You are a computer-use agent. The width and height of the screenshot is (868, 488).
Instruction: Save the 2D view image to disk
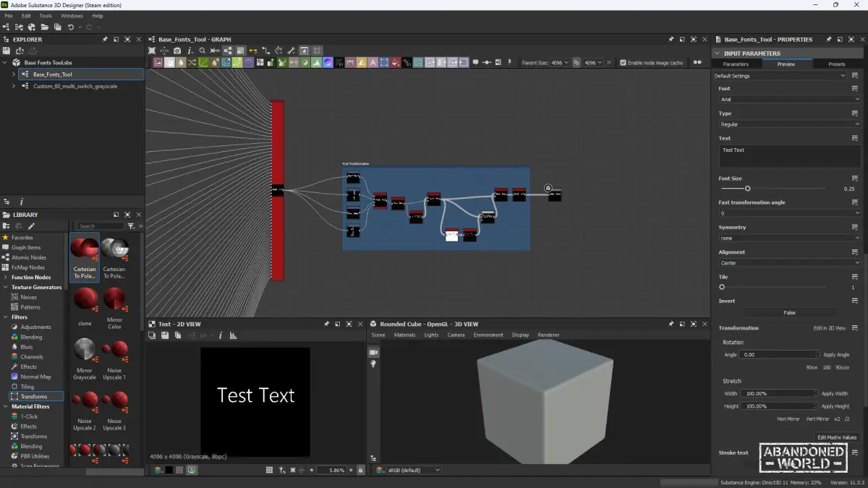[165, 335]
